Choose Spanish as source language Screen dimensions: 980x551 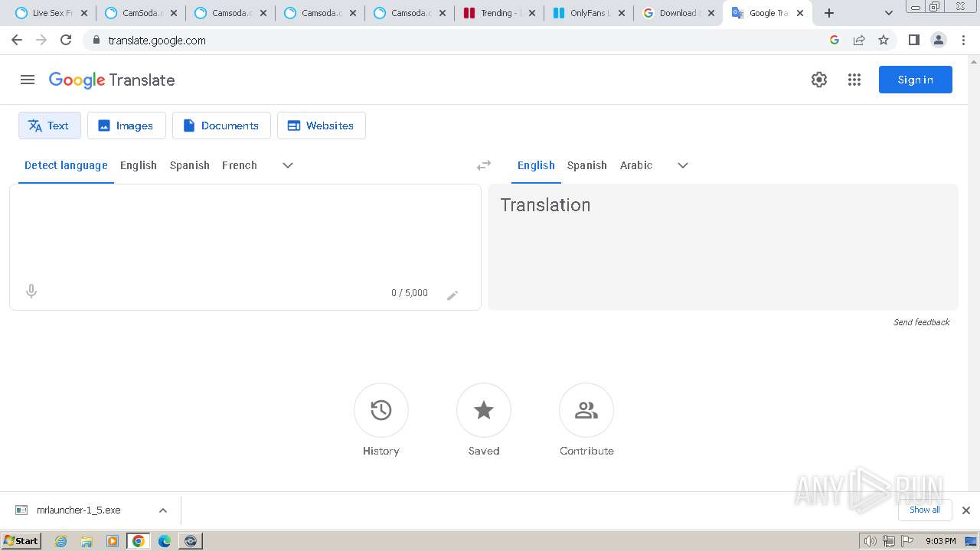pyautogui.click(x=190, y=165)
